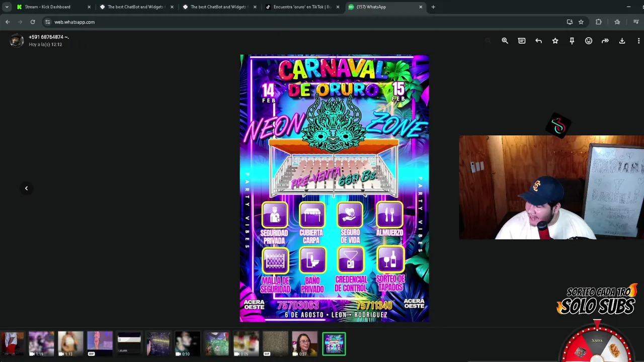Open the thumbnail with white bar on dark background
Image resolution: width=644 pixels, height=362 pixels.
[129, 344]
